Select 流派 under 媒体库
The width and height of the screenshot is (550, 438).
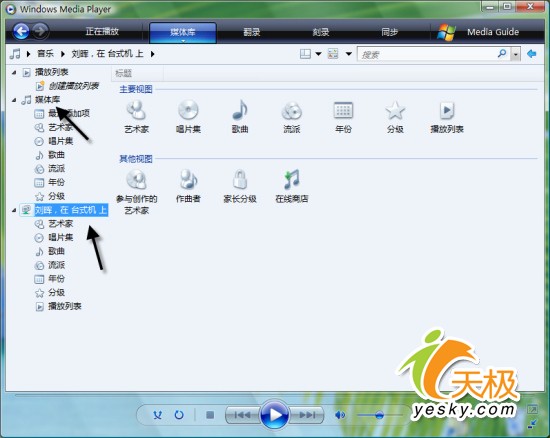pyautogui.click(x=56, y=168)
